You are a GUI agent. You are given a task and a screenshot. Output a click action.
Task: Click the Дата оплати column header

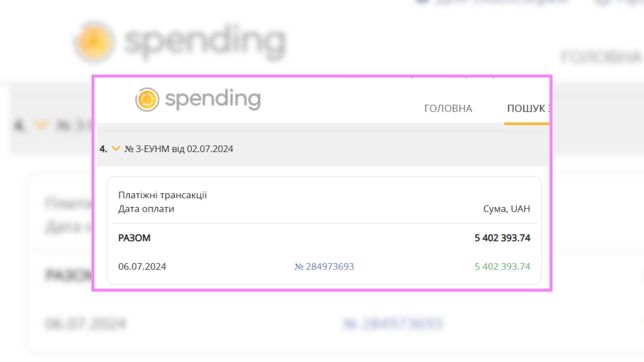[x=146, y=209]
